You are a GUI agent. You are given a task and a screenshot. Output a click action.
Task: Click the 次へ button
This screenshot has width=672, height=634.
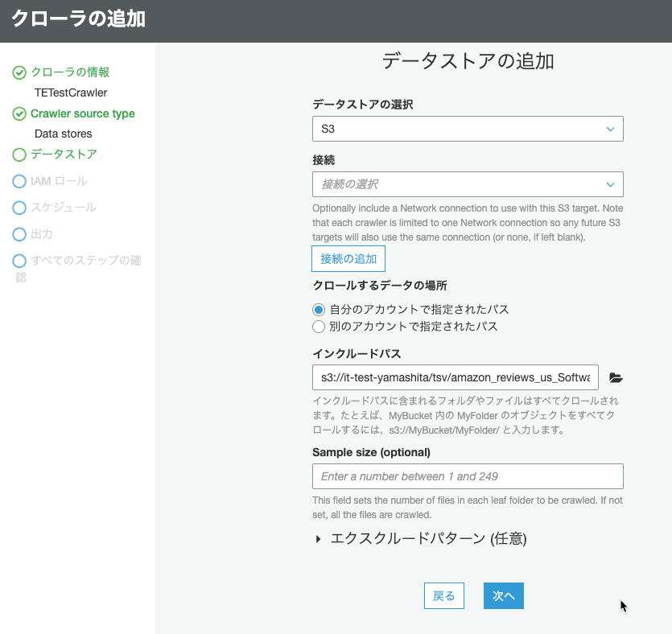tap(504, 595)
